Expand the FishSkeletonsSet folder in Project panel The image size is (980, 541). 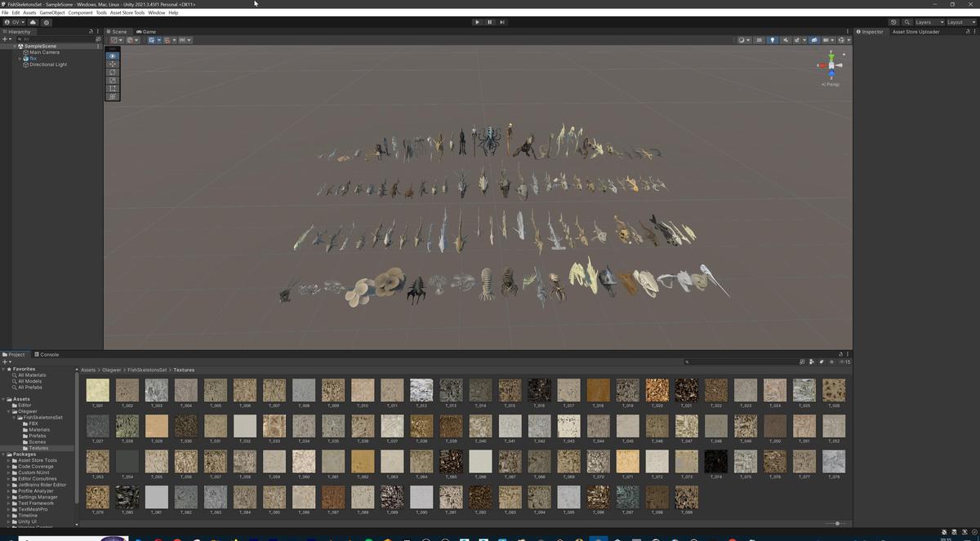[x=13, y=417]
